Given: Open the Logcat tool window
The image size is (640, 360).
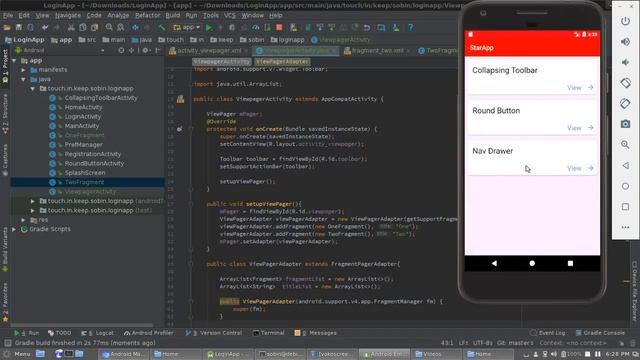Looking at the screenshot, I should click(x=97, y=333).
